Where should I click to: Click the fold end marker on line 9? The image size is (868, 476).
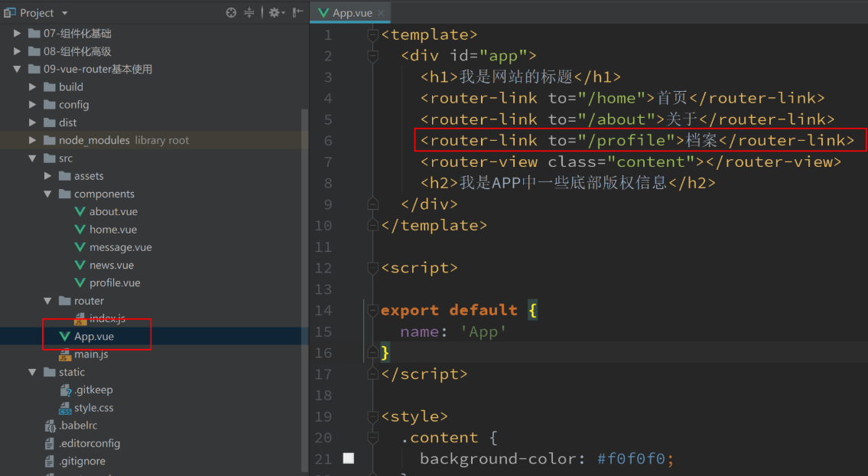click(x=372, y=204)
